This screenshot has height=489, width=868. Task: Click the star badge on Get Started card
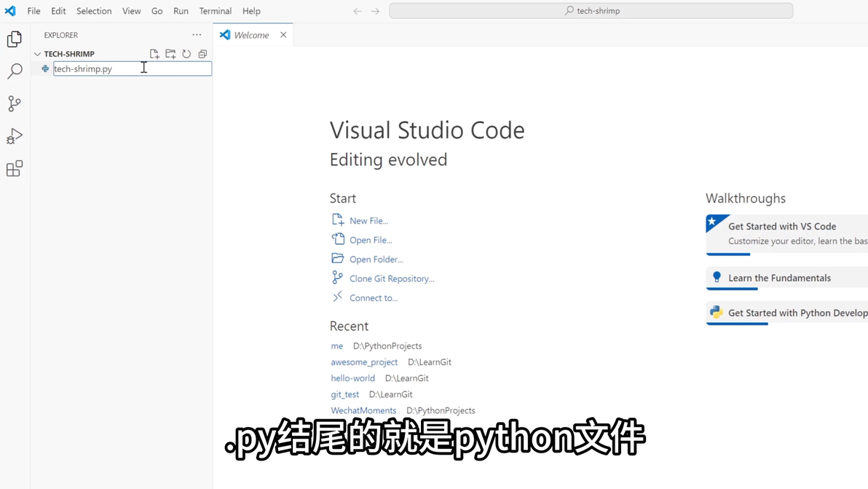point(712,222)
